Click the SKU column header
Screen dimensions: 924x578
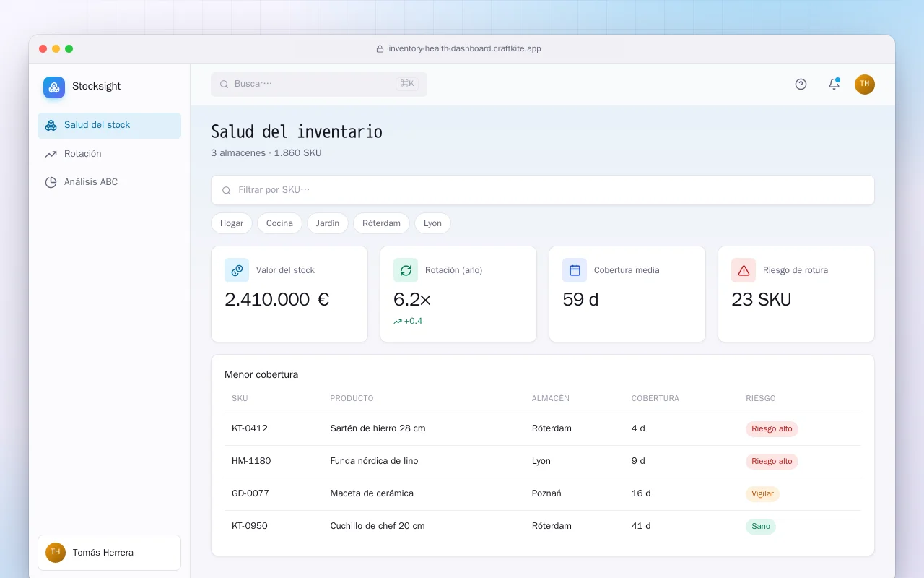click(x=240, y=399)
